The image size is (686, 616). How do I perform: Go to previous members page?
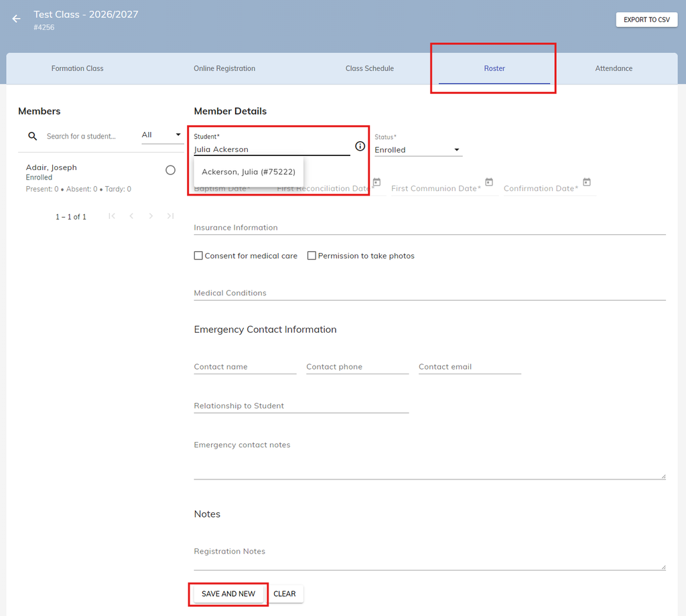[131, 216]
